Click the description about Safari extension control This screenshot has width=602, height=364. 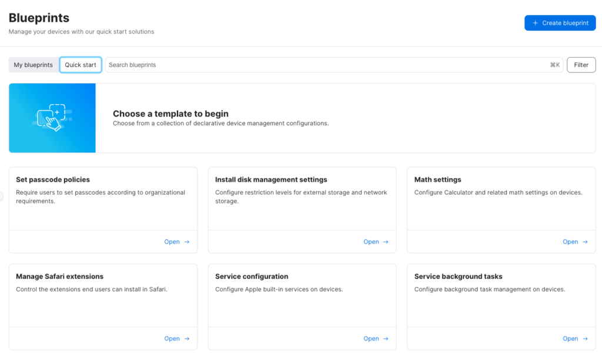pos(91,289)
